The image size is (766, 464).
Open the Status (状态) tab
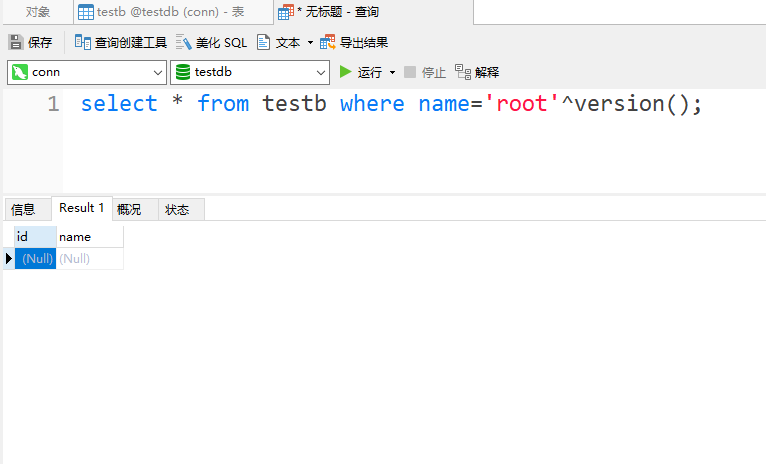(177, 209)
